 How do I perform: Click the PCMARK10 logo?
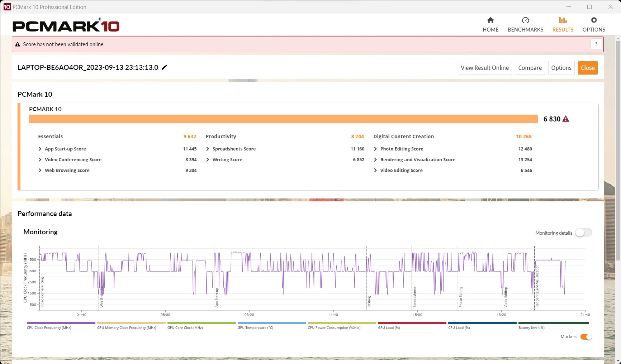click(66, 25)
